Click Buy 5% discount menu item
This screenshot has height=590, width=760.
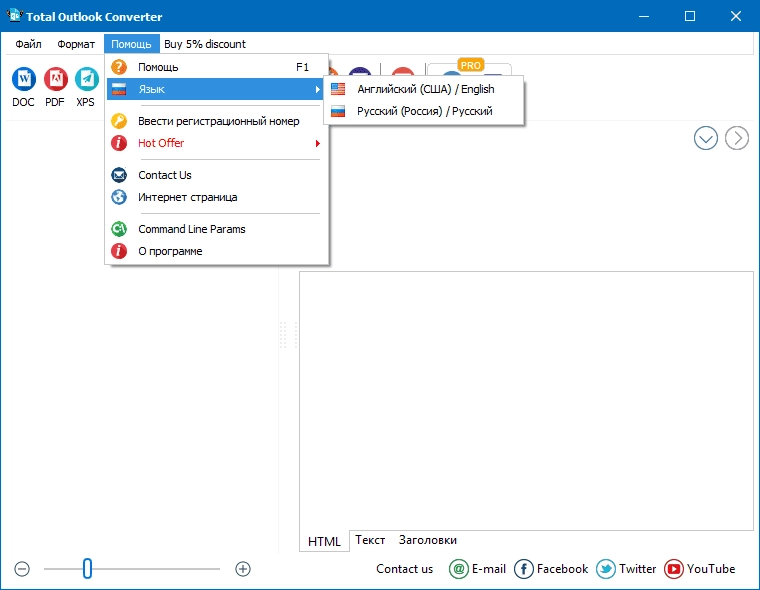coord(205,44)
